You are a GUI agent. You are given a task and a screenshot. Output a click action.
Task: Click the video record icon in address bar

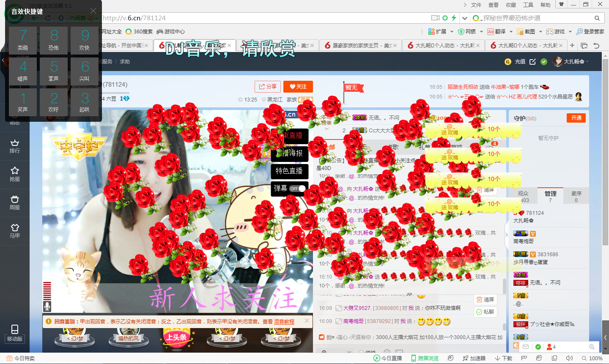click(x=435, y=18)
